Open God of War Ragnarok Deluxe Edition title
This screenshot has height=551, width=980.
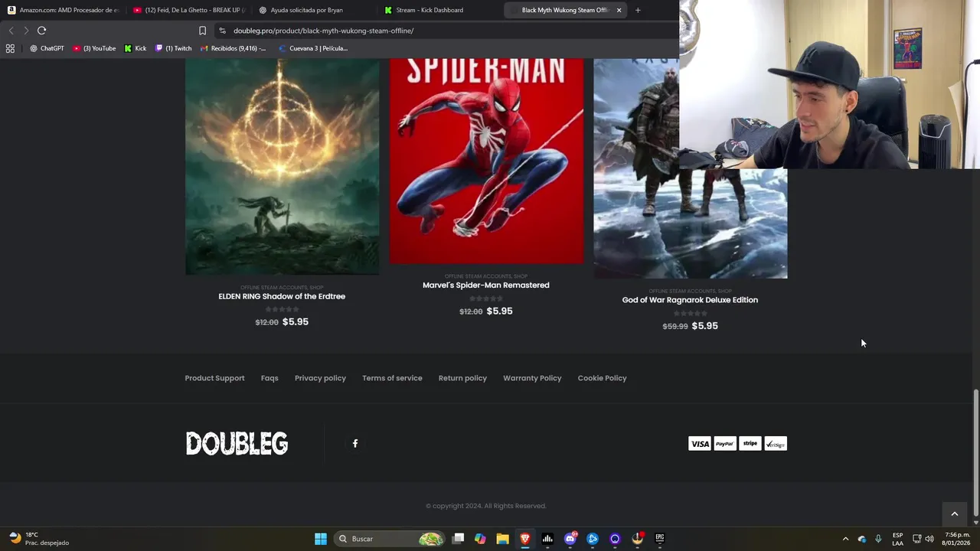(690, 300)
